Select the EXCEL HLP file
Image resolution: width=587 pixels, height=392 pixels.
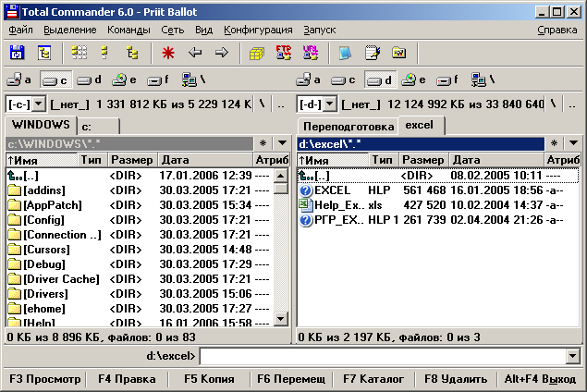tap(438, 190)
